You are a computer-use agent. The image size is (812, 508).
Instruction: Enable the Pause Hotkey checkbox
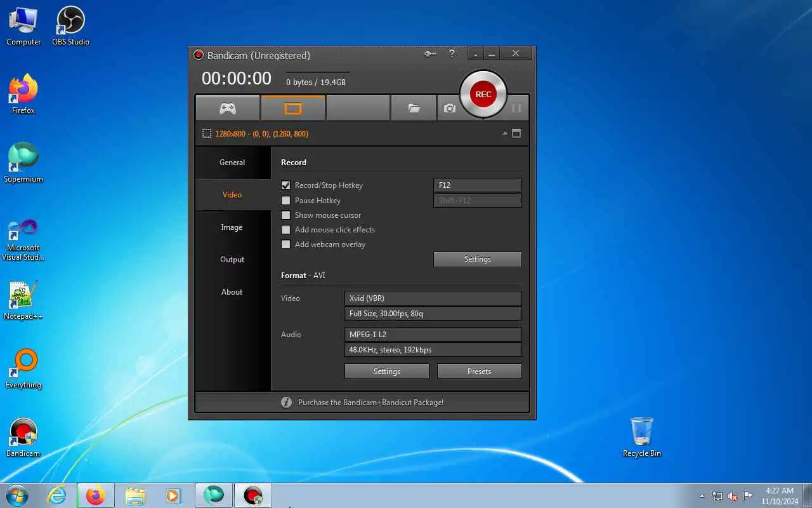[x=285, y=200]
